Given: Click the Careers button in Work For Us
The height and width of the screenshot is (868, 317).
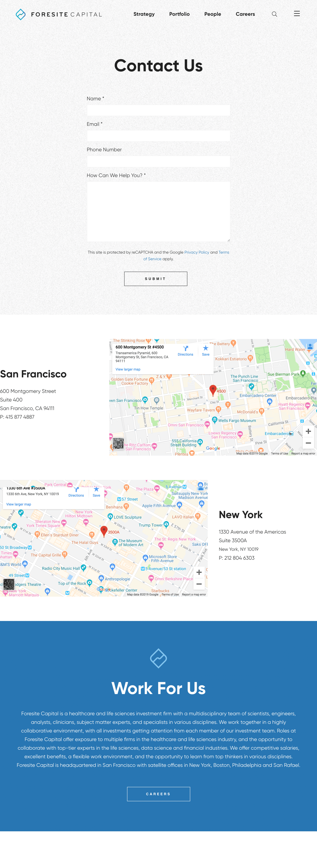Looking at the screenshot, I should coord(158,794).
